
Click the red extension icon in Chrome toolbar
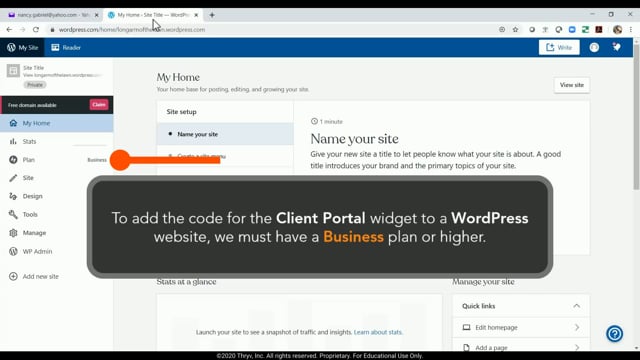coord(599,29)
